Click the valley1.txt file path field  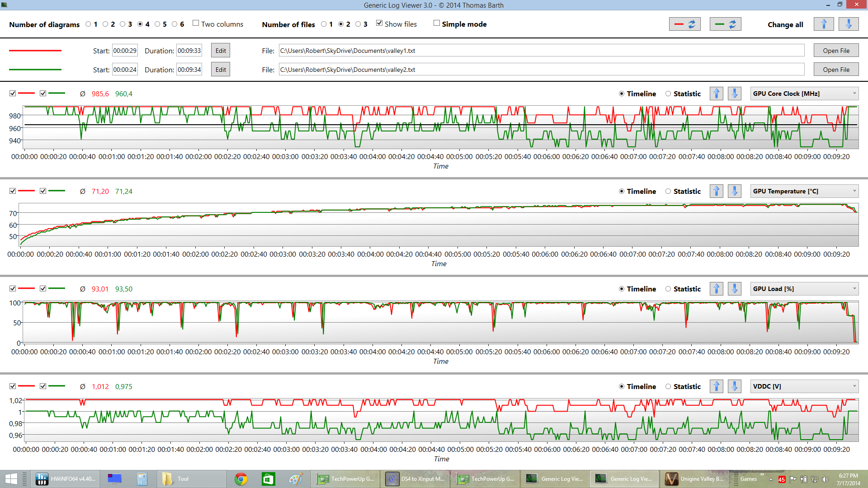541,51
